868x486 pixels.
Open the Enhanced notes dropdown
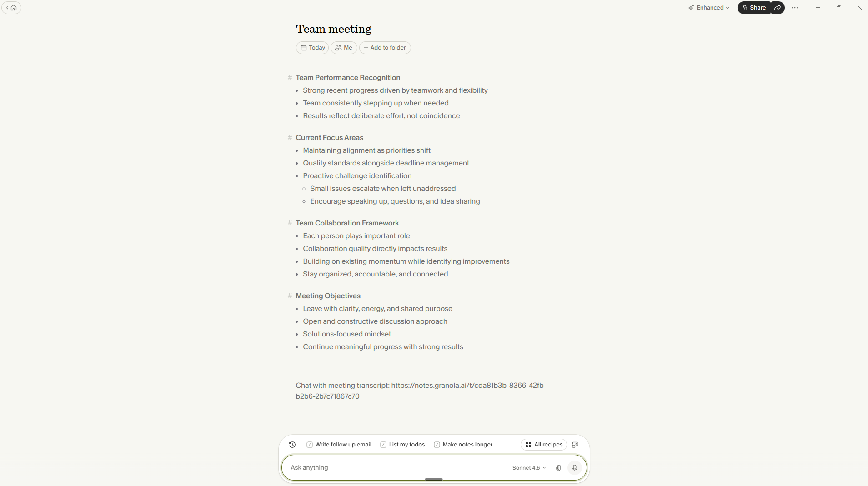[x=708, y=8]
